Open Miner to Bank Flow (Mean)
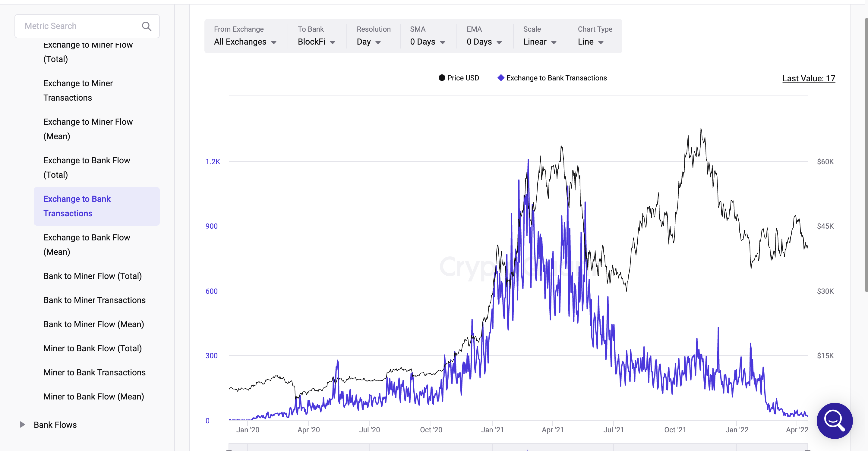This screenshot has width=868, height=451. (x=94, y=396)
